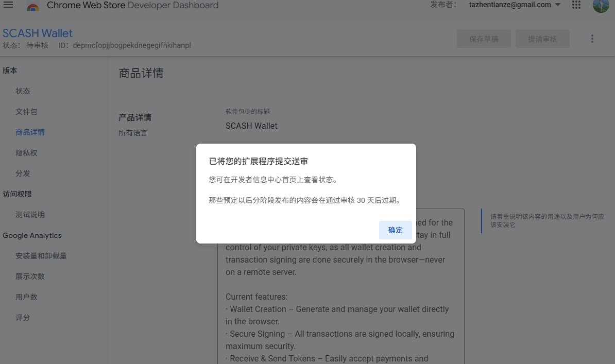The image size is (615, 364).
Task: Select 商品详情 in the sidebar
Action: point(30,132)
